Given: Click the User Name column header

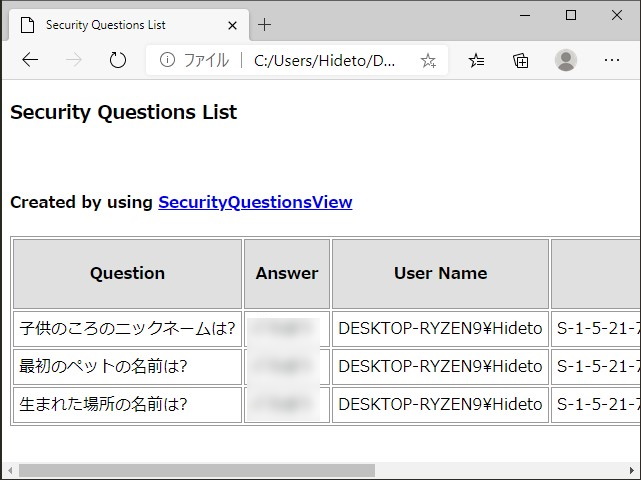Looking at the screenshot, I should tap(440, 274).
